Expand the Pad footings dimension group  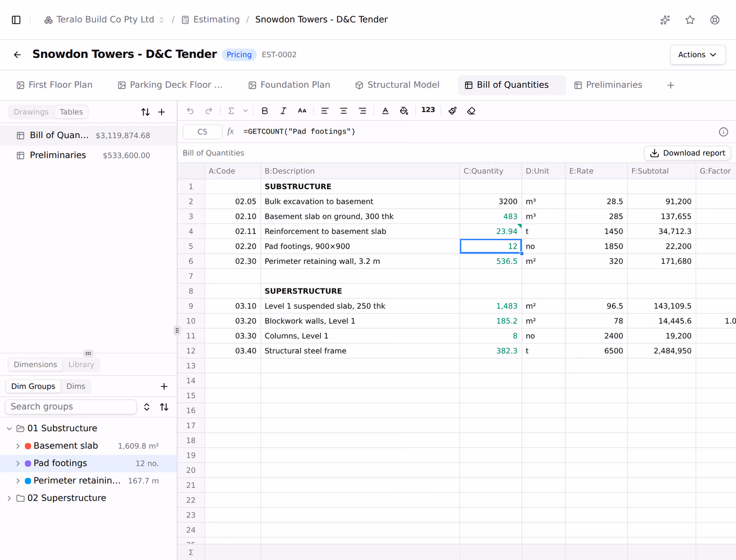pos(18,463)
